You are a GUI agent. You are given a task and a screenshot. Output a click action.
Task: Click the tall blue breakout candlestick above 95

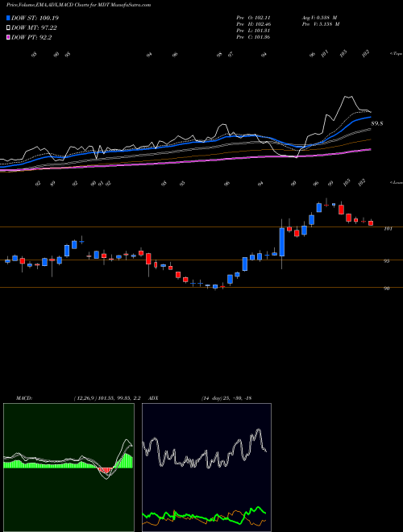coord(282,242)
